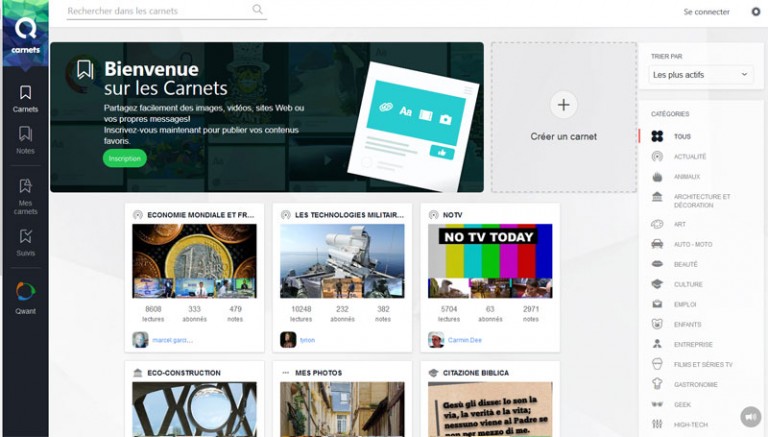Click the plus icon to create carnet
Image resolution: width=768 pixels, height=437 pixels.
click(563, 105)
